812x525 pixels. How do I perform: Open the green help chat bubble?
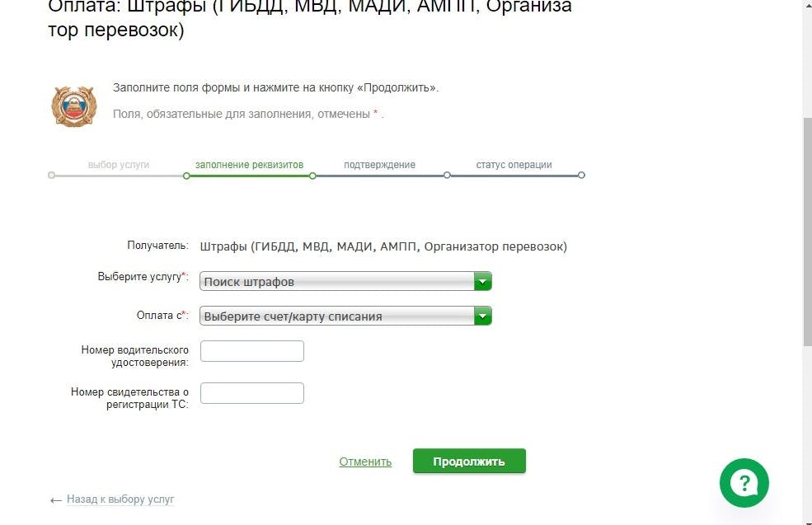pyautogui.click(x=744, y=483)
